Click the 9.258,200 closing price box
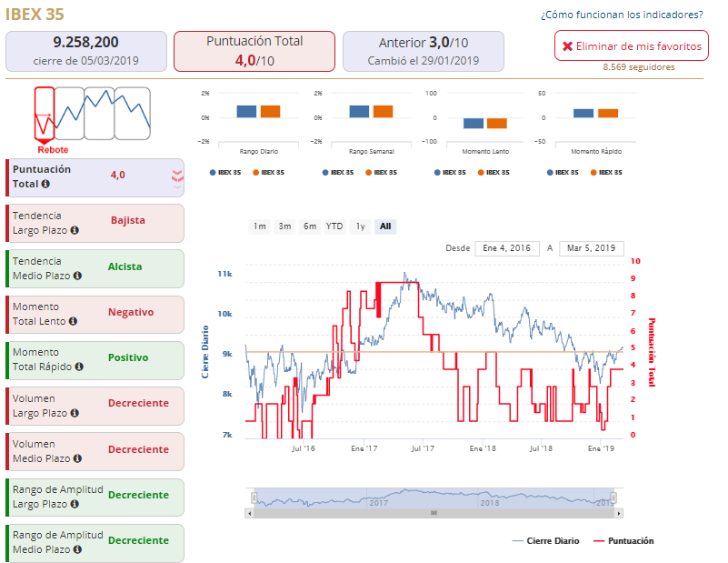This screenshot has height=563, width=728. click(x=86, y=52)
